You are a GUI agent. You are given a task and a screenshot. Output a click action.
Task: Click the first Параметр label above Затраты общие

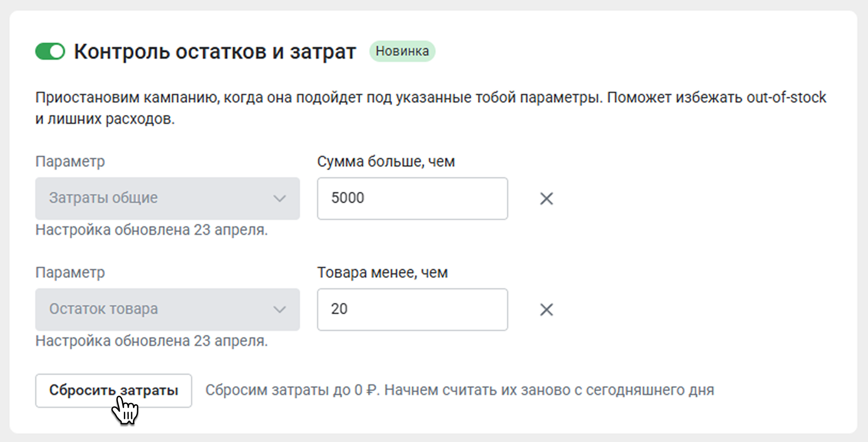click(x=70, y=162)
